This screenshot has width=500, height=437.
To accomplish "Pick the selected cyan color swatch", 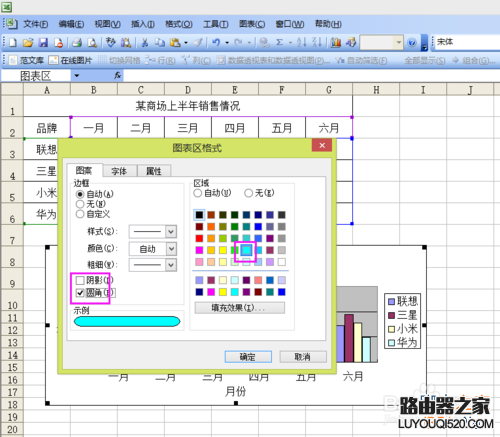I will click(x=246, y=250).
